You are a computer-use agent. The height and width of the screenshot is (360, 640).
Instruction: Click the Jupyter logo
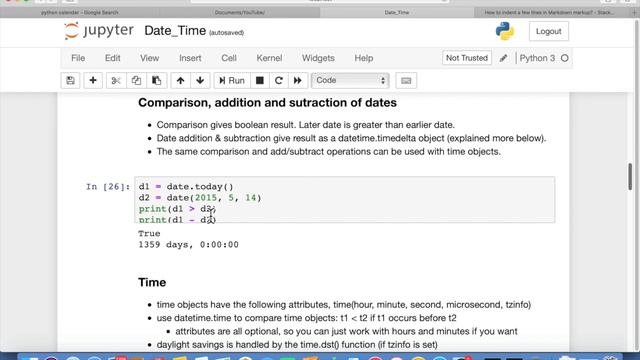coord(99,31)
